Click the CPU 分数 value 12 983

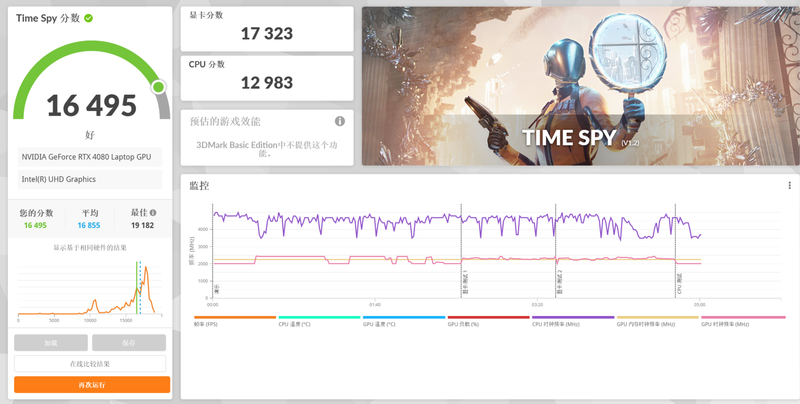click(x=267, y=83)
